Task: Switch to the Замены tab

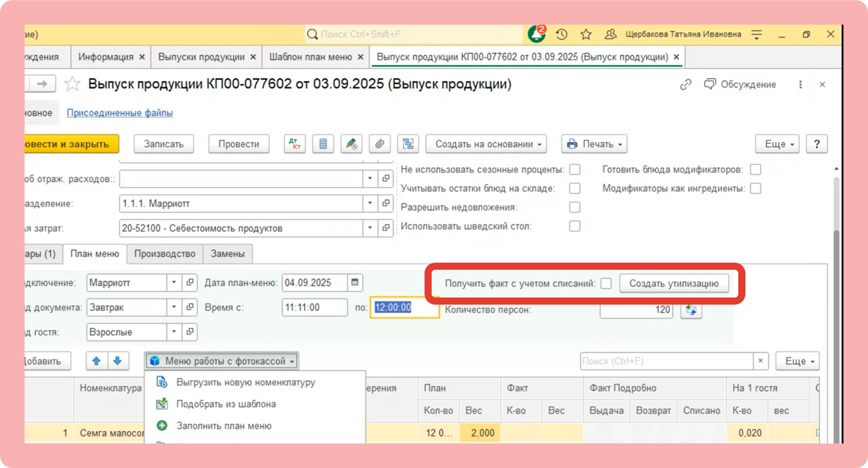Action: click(x=228, y=254)
